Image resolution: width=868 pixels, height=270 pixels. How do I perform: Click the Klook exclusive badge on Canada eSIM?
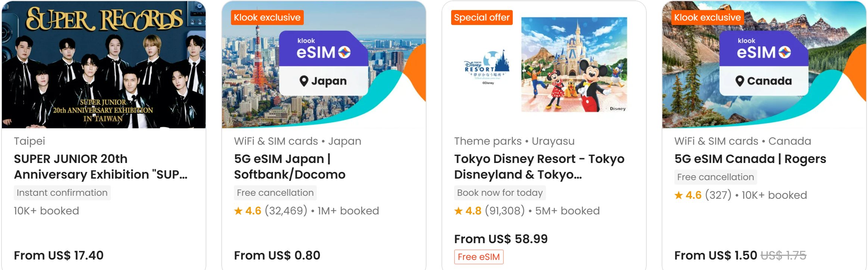[x=708, y=18]
